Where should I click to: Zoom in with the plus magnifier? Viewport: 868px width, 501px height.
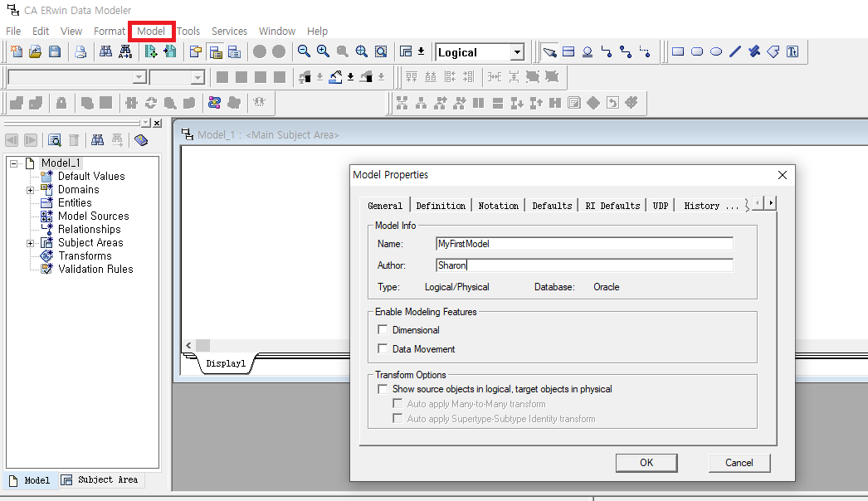324,52
